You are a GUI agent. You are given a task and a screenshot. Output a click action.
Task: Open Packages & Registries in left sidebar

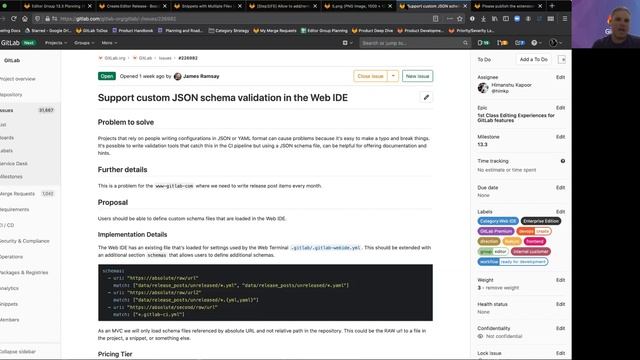tap(24, 273)
